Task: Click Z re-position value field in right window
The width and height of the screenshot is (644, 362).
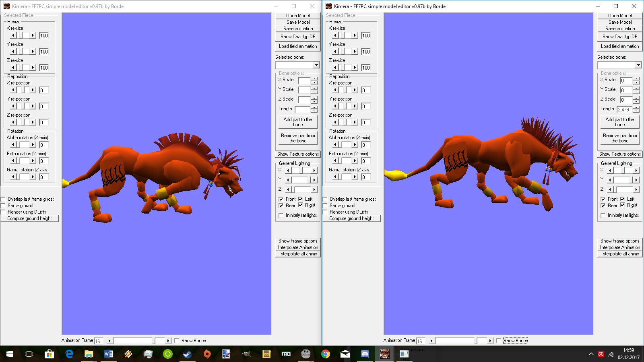Action: coord(366,122)
